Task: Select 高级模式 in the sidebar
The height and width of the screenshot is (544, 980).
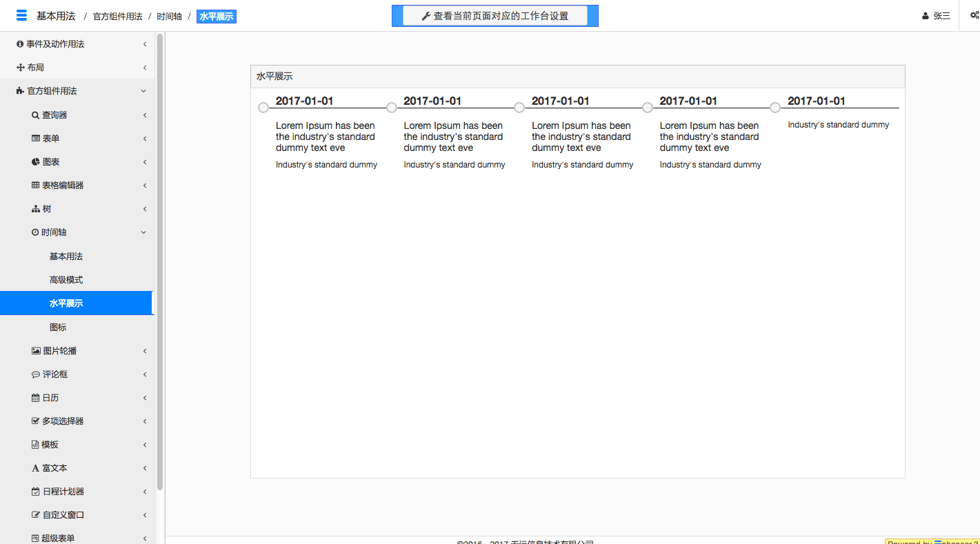Action: pyautogui.click(x=66, y=280)
